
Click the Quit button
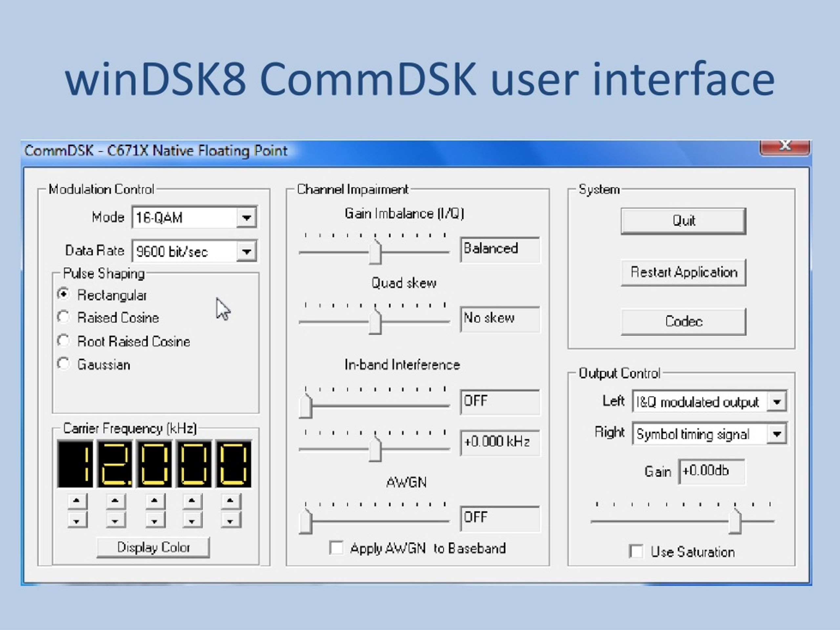click(x=683, y=220)
